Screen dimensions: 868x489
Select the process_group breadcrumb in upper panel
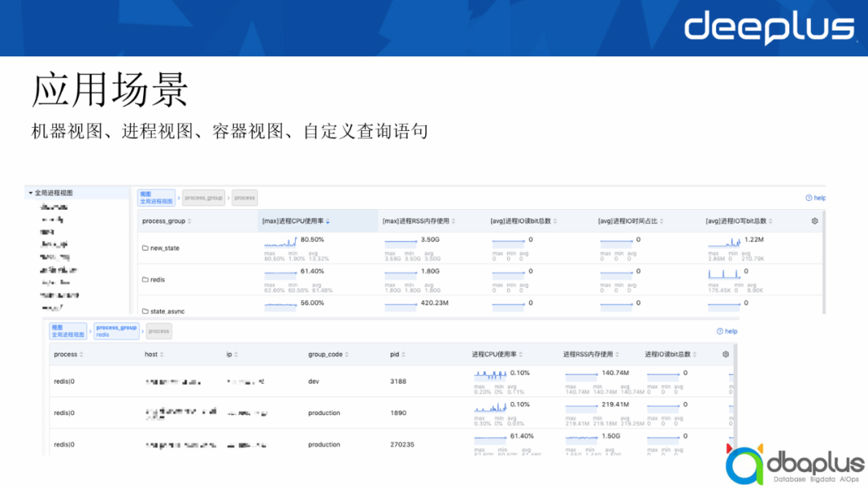click(x=203, y=198)
